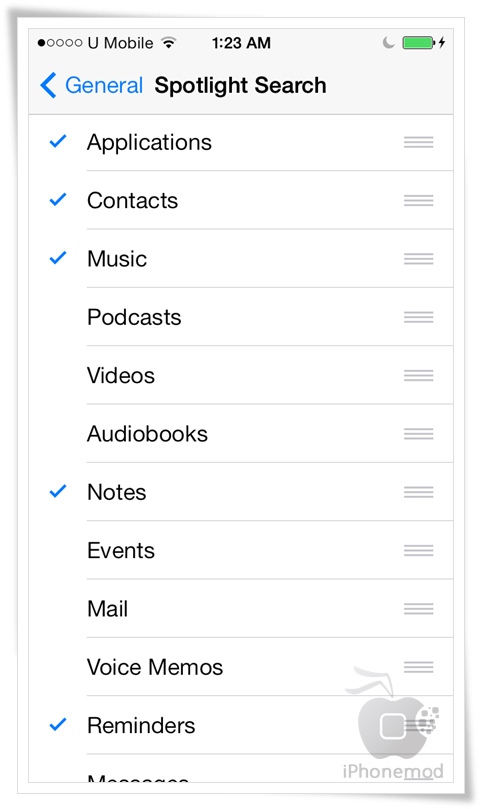Go back using the blue chevron
The image size is (480, 809).
click(48, 85)
